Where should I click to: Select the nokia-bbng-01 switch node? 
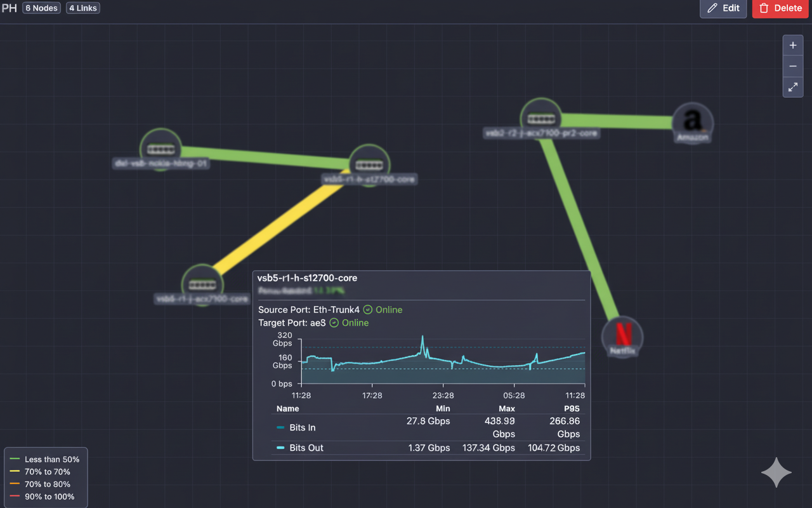point(160,149)
